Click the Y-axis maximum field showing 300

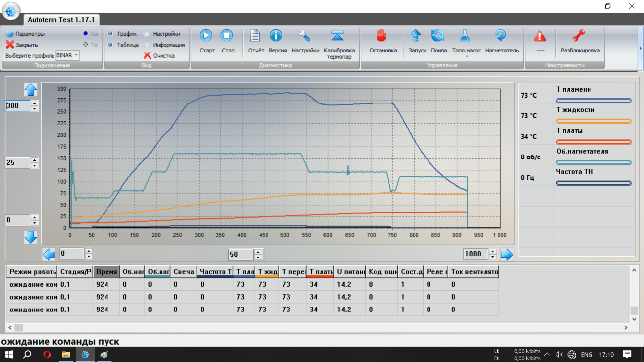(18, 106)
